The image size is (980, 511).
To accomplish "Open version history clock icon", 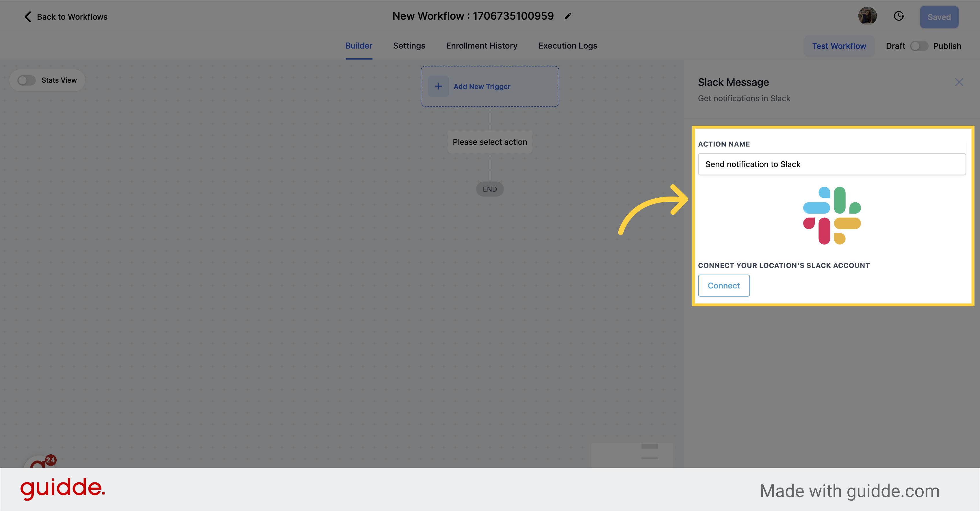I will click(x=899, y=16).
